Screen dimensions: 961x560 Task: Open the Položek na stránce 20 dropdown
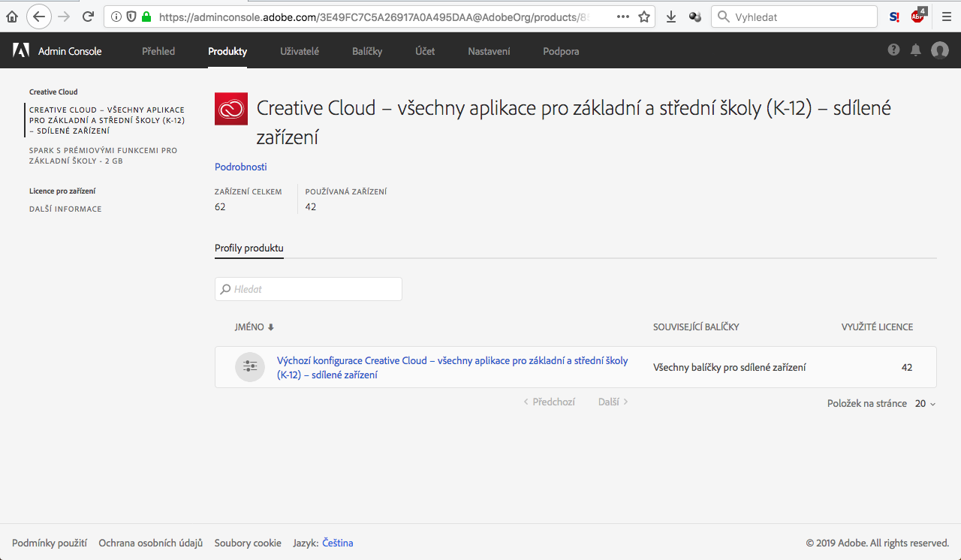pyautogui.click(x=925, y=404)
